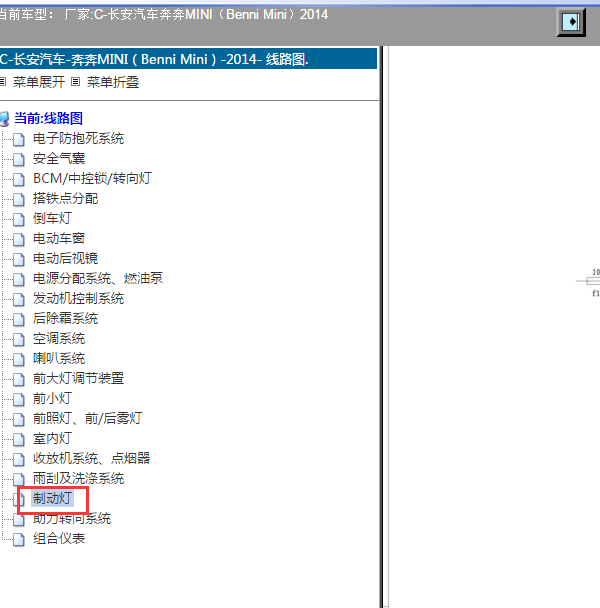The image size is (600, 608).
Task: Click the 菜单展开 expand menu link
Action: (39, 82)
